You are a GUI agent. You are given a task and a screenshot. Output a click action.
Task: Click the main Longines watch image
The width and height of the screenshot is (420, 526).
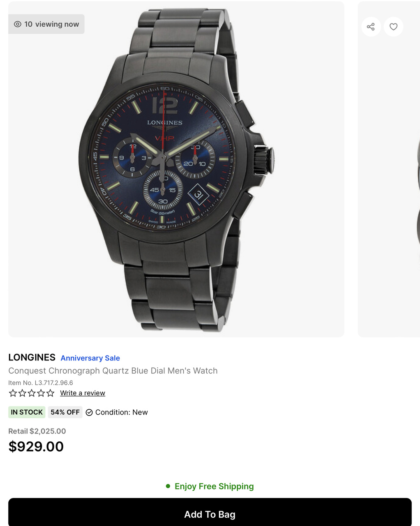(176, 169)
